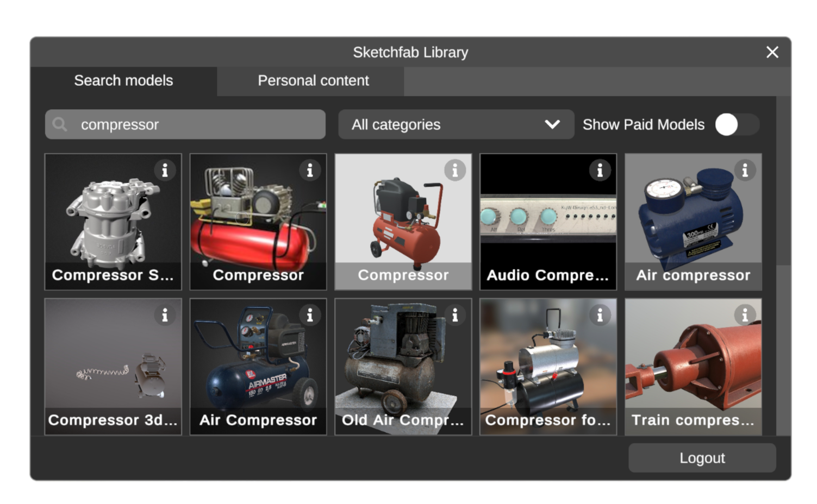Open info for Old Air Compressor
817x504 pixels.
[455, 315]
